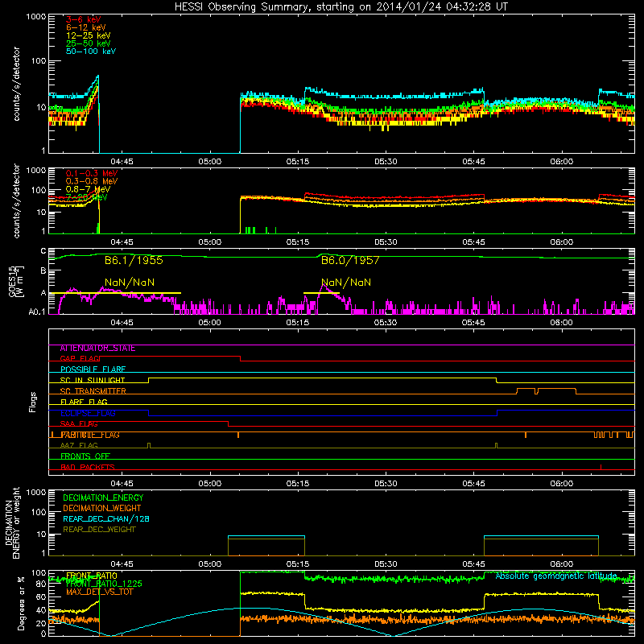644x644 pixels.
Task: Select the SC_TRANSMITTER flag label
Action: (93, 391)
